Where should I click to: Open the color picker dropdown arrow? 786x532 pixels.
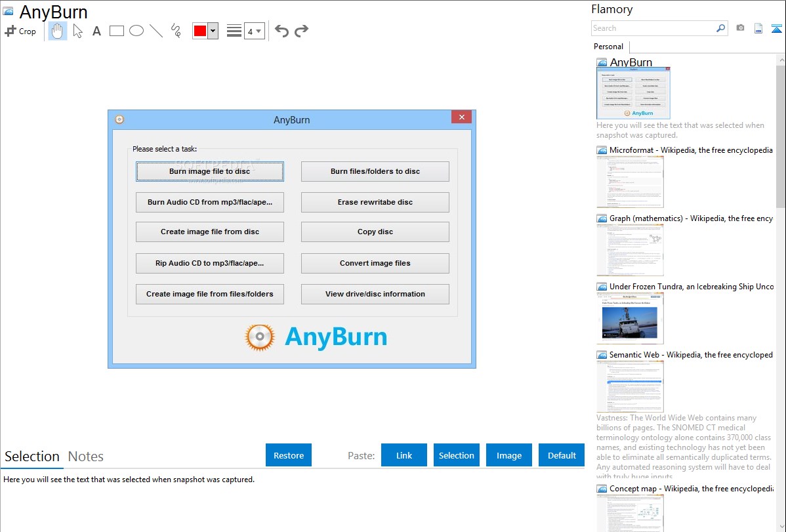click(213, 31)
